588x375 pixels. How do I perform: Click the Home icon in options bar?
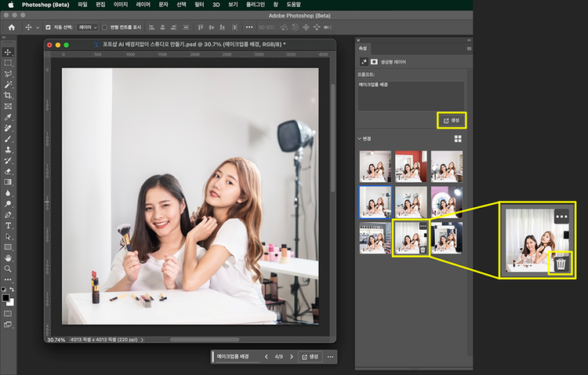coord(12,27)
